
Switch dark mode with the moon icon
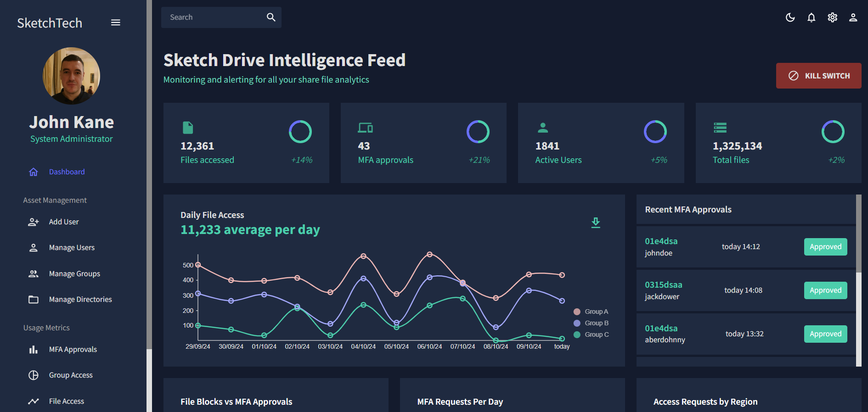[x=790, y=17]
